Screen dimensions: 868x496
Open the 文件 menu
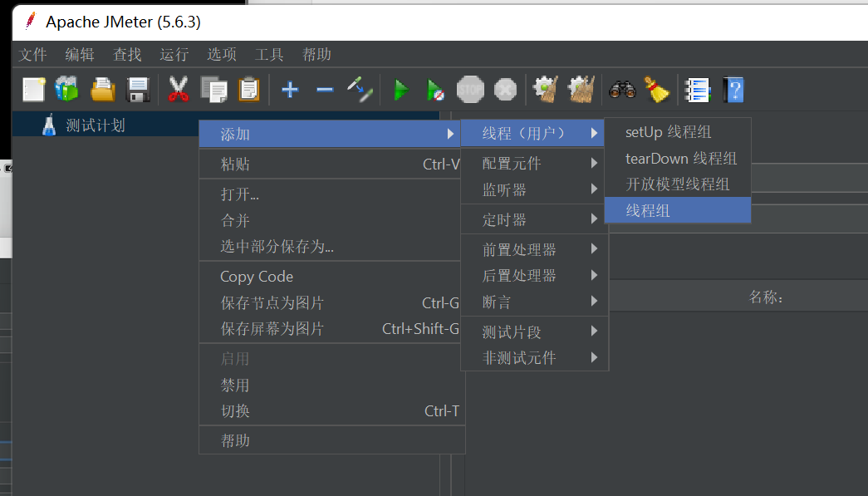click(32, 54)
